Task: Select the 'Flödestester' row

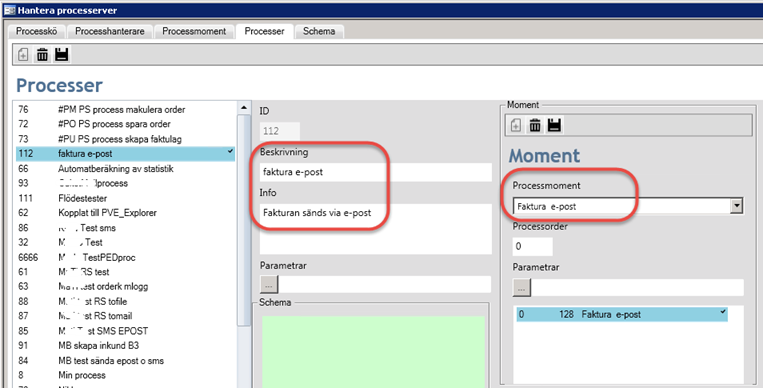Action: coord(126,198)
